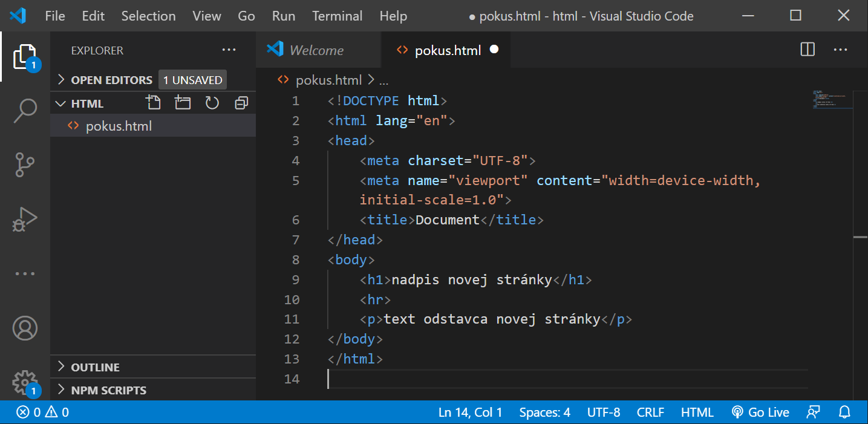Viewport: 868px width, 424px height.
Task: Click the EXPLORER panel title
Action: 97,50
